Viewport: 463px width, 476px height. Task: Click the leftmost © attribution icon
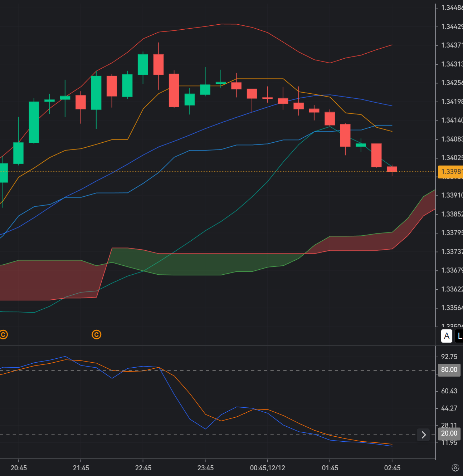4,335
